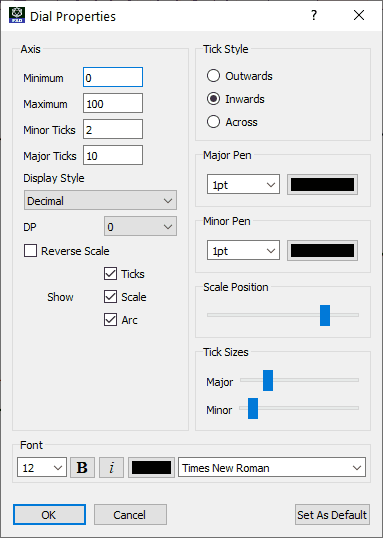Click the Font color swatch
This screenshot has width=383, height=538.
(151, 467)
